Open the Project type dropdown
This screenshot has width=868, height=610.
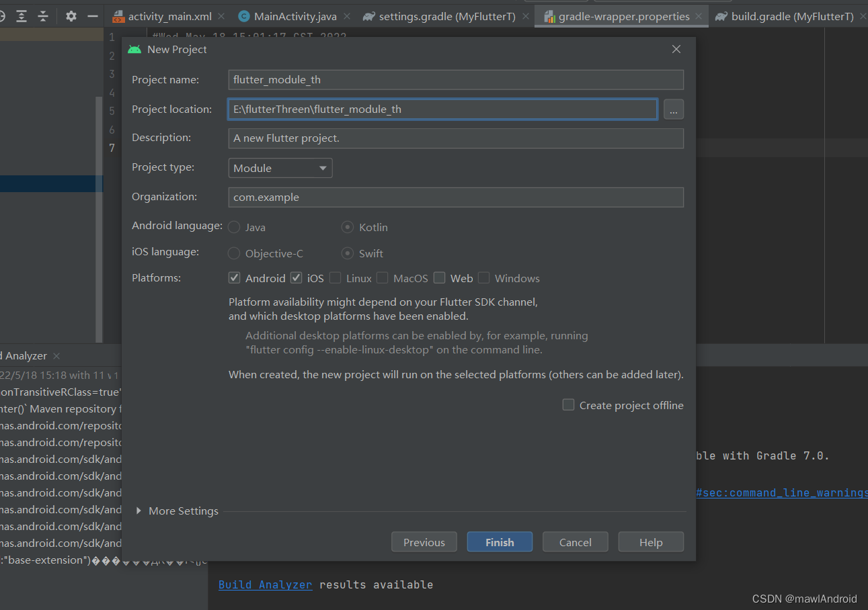(x=280, y=168)
